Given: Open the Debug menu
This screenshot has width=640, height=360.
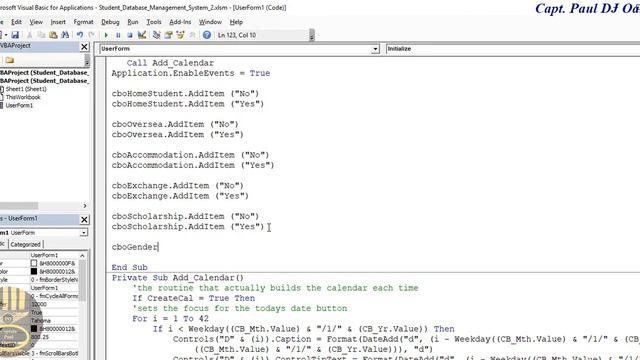Looking at the screenshot, I should point(110,22).
